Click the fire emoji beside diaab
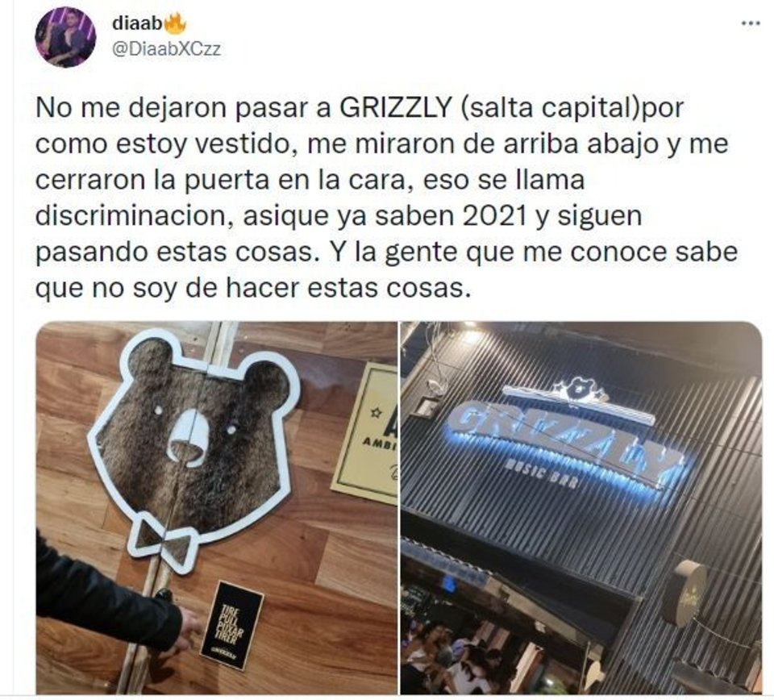 click(x=174, y=23)
